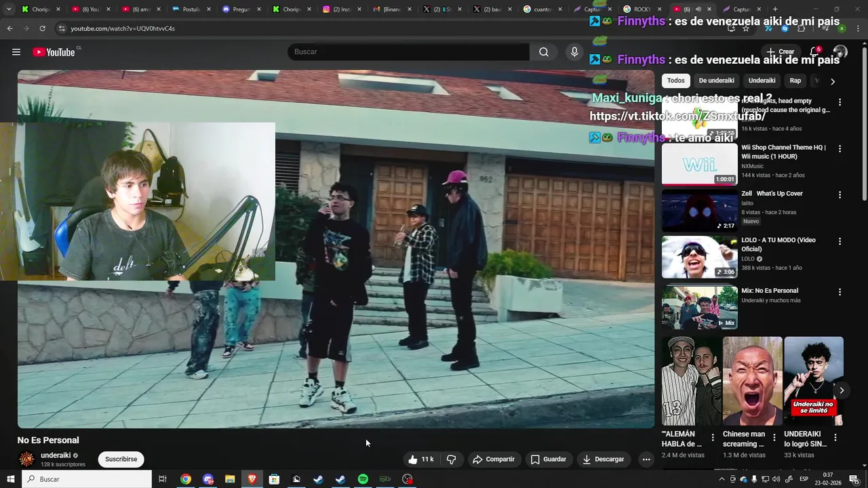Click the address bar URL
868x488 pixels.
123,28
